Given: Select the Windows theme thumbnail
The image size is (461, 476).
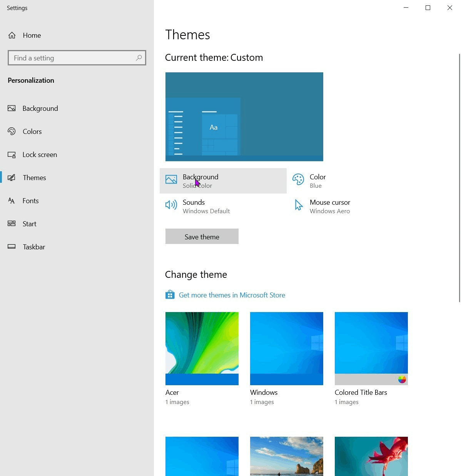Looking at the screenshot, I should 287,349.
